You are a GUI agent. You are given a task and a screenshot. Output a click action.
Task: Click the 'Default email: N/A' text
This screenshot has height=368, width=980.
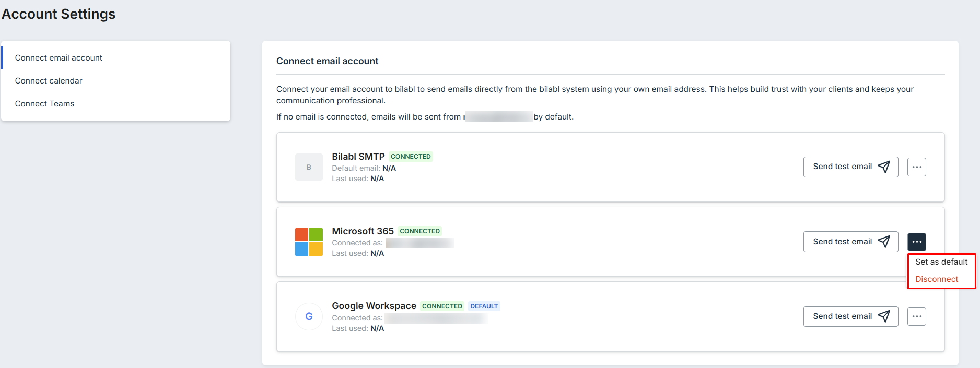[364, 168]
